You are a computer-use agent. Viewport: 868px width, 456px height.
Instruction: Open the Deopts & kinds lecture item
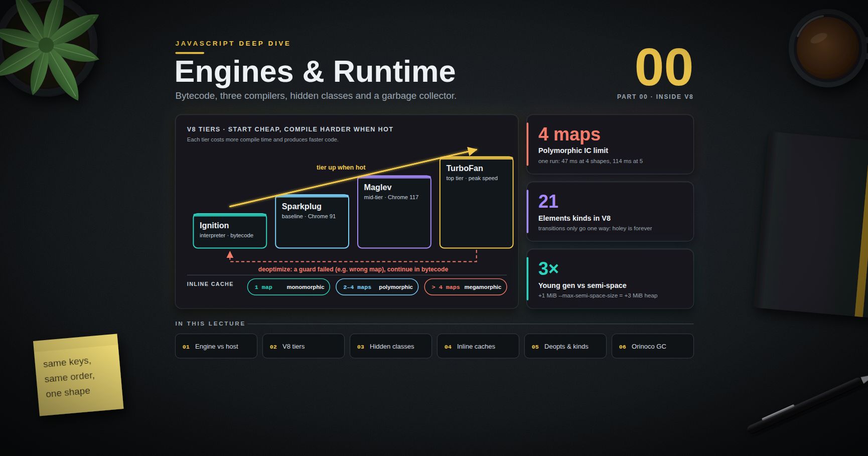point(565,346)
